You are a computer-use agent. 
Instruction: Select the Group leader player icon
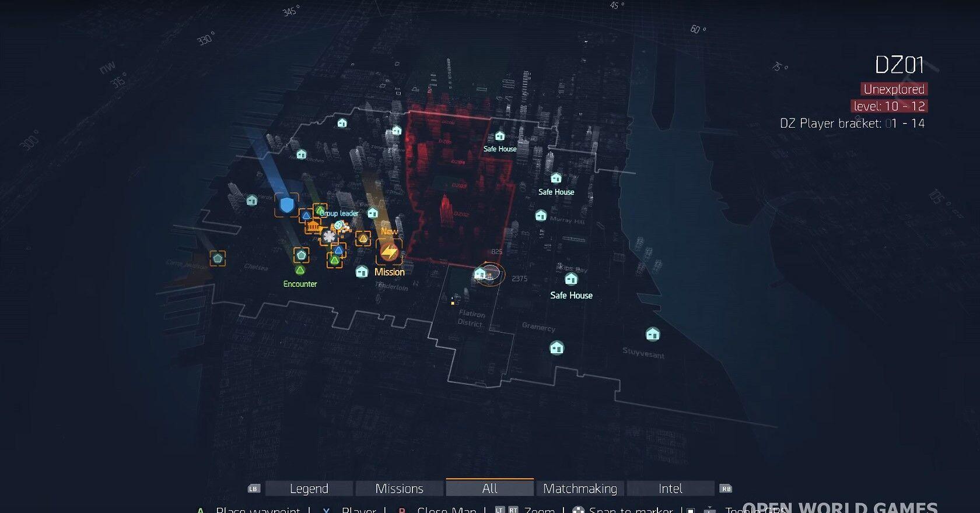(339, 225)
